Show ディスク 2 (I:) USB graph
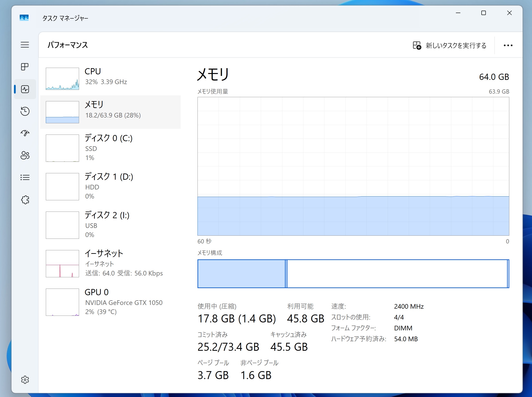The height and width of the screenshot is (397, 532). point(110,225)
